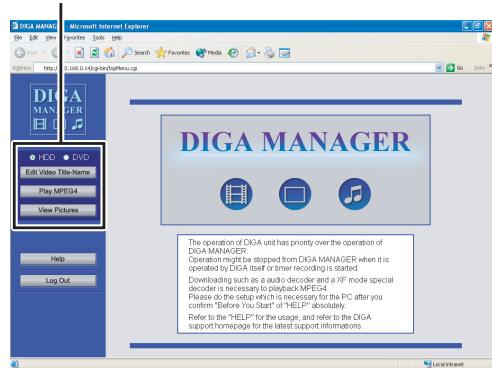Click the IE page icon in title bar
Viewport: 492px width, 368px height.
click(x=15, y=26)
